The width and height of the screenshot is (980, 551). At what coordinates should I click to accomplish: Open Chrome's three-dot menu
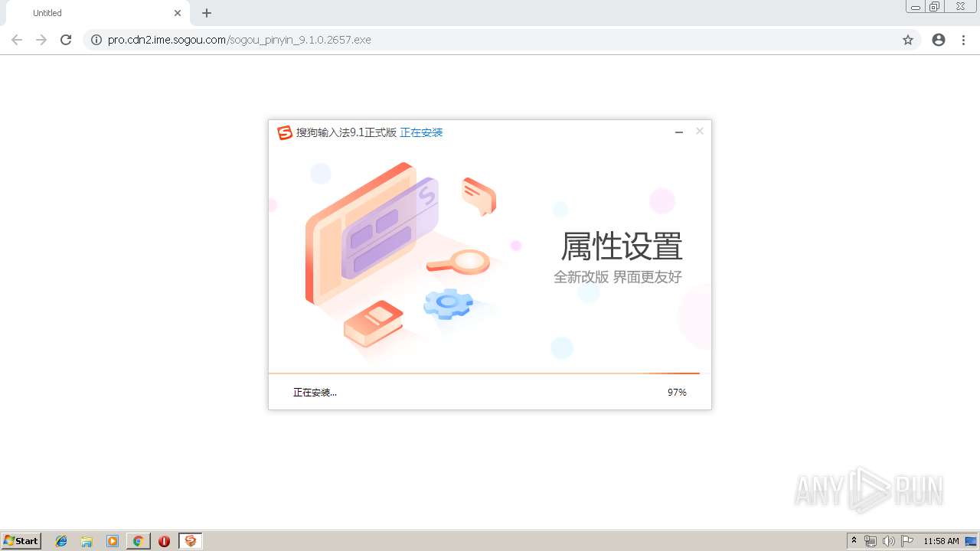click(963, 40)
